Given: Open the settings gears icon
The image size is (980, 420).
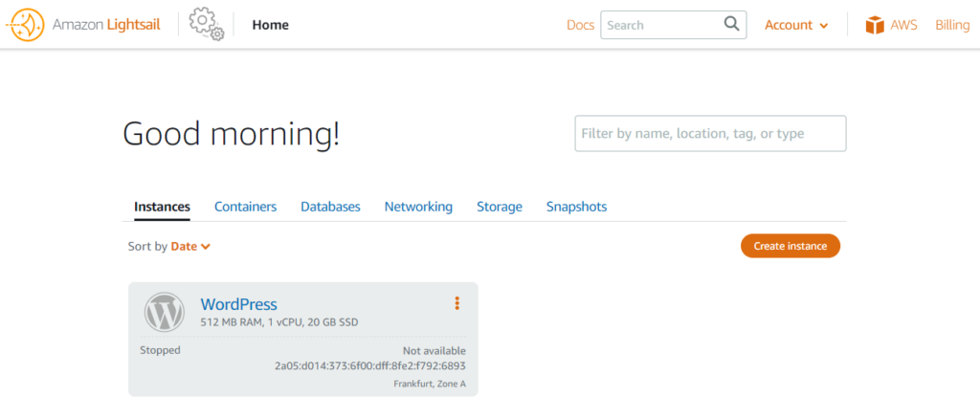Looking at the screenshot, I should (x=207, y=24).
